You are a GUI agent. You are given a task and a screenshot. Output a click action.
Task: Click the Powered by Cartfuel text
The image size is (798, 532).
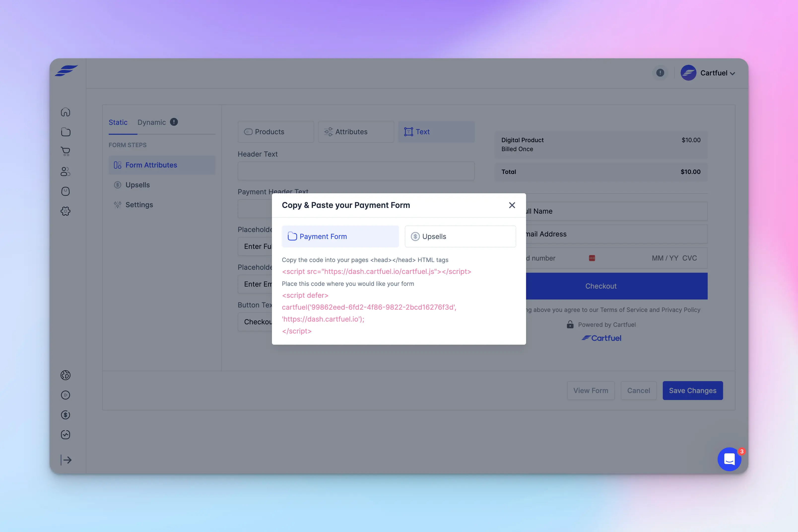click(607, 325)
